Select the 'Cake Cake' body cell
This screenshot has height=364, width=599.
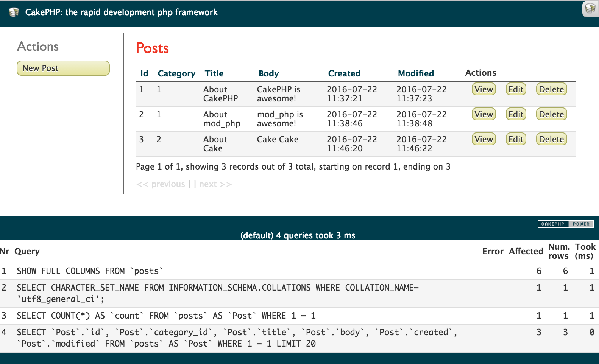click(x=278, y=139)
